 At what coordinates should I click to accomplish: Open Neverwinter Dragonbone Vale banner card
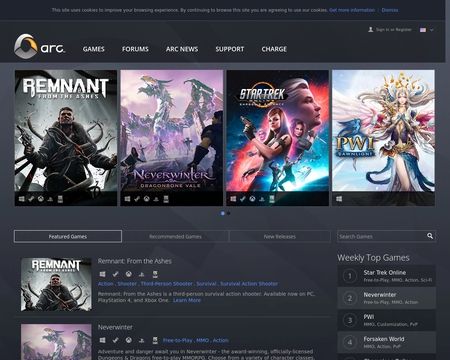pos(172,138)
